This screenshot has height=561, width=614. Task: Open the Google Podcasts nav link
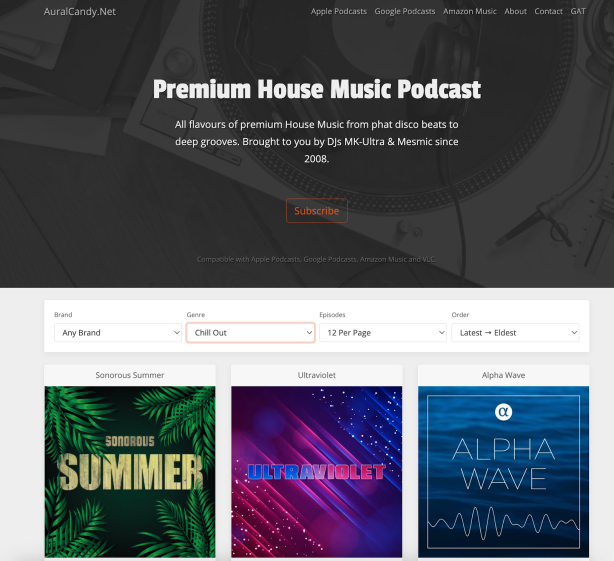click(x=405, y=11)
